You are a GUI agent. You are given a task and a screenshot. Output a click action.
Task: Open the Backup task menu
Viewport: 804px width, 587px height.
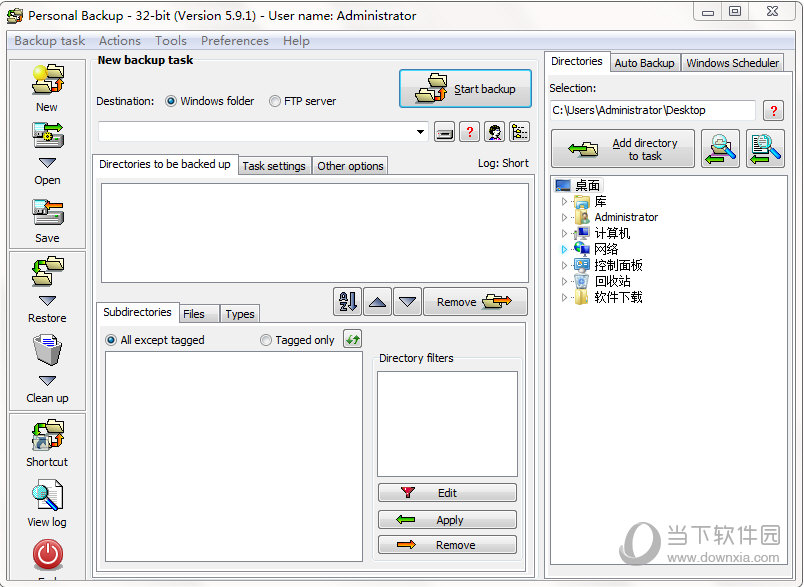click(x=50, y=41)
